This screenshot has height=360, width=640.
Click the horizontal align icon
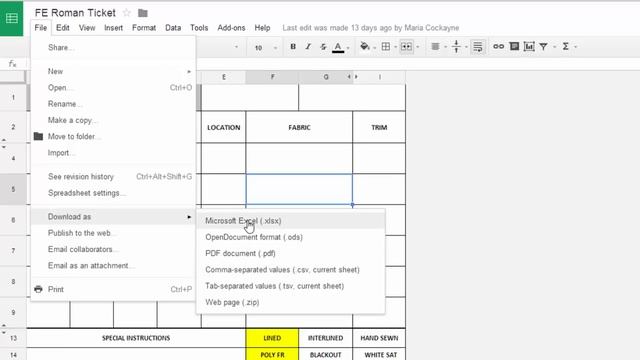click(435, 47)
